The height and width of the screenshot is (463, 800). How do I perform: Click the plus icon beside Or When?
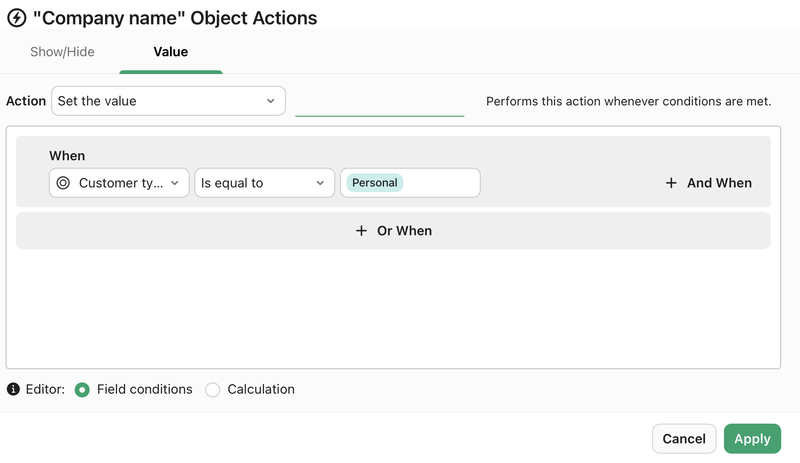361,231
